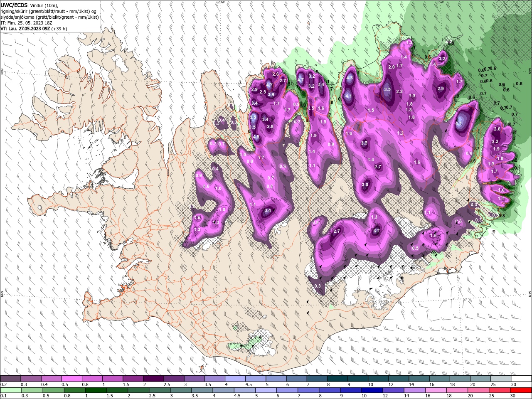The width and height of the screenshot is (532, 399).
Task: Choose the snow-scale swatch between 1 and 1.5
Action: coord(112,379)
